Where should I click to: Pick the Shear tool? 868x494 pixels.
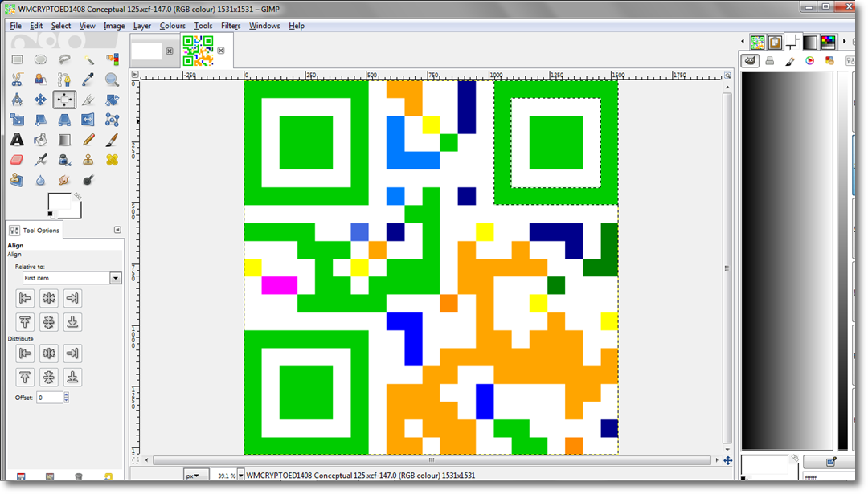tap(40, 120)
